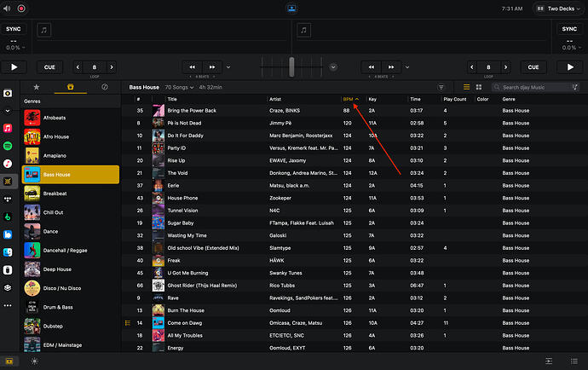Play the right deck

[570, 67]
